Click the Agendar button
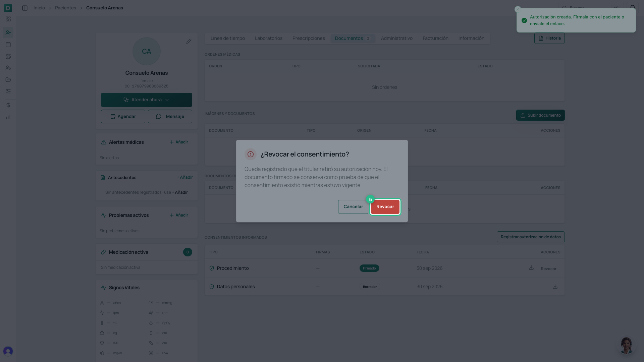The width and height of the screenshot is (644, 362). pyautogui.click(x=123, y=117)
